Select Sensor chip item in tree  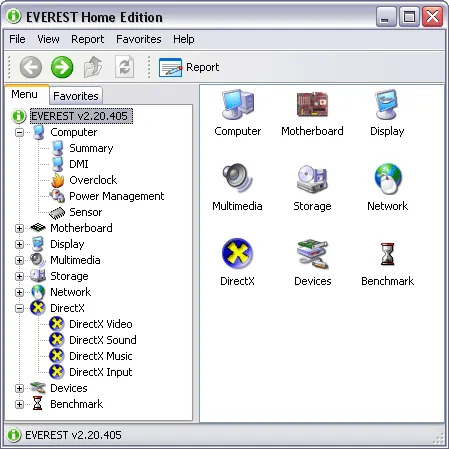(x=85, y=212)
